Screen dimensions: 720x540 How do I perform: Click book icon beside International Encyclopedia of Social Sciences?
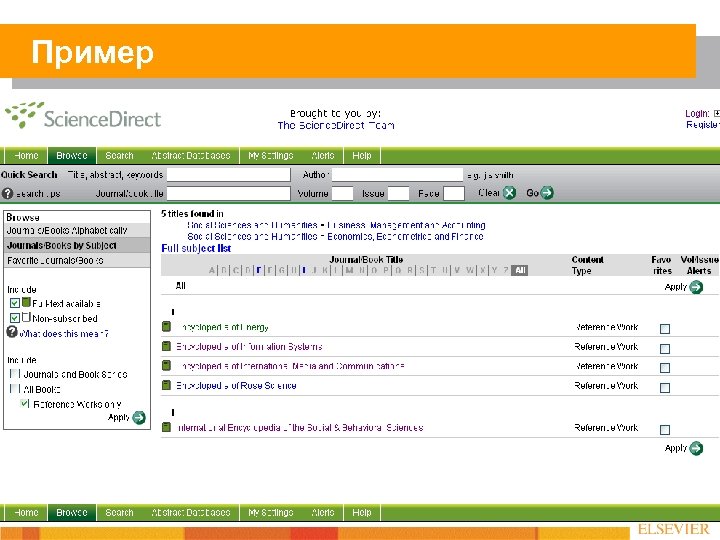(166, 427)
